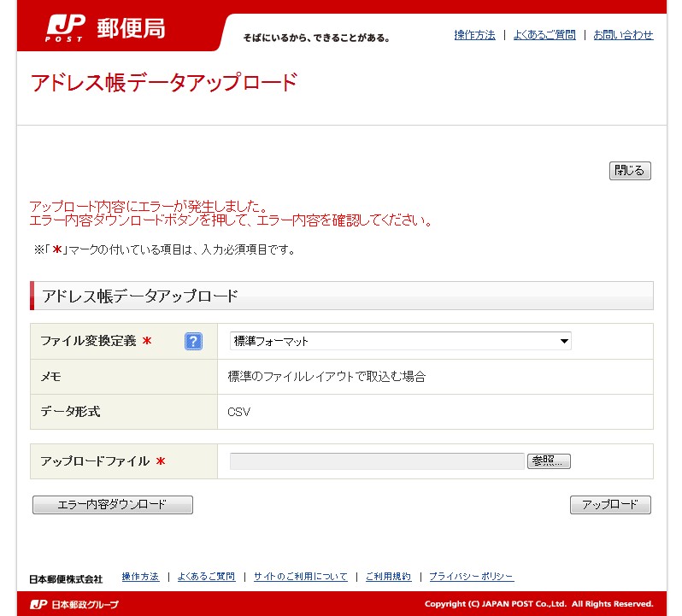Image resolution: width=682 pixels, height=616 pixels.
Task: Open よくあるご質問 link in top header
Action: click(x=544, y=35)
